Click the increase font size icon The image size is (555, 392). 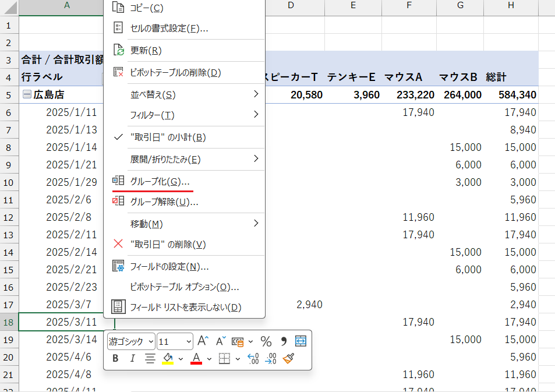(203, 341)
